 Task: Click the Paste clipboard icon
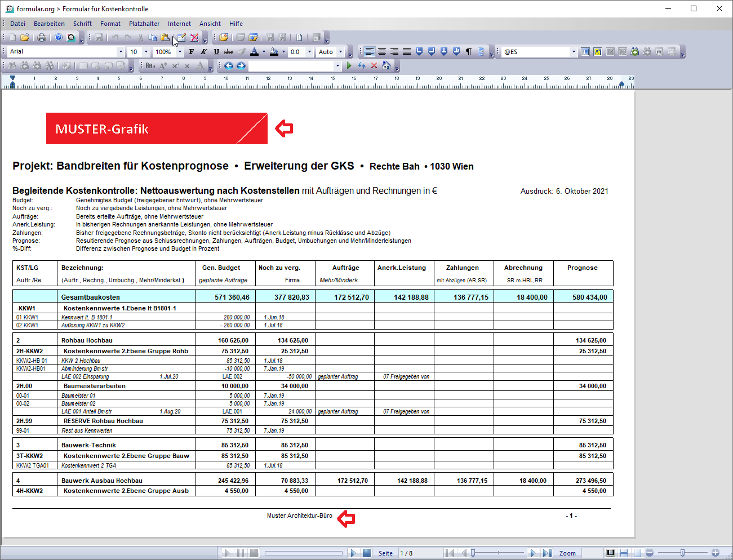165,38
